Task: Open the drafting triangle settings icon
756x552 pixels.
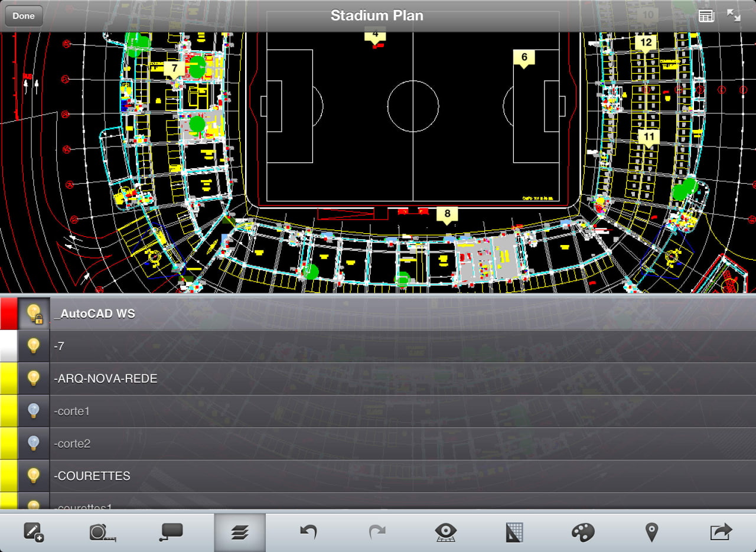Action: click(x=514, y=533)
